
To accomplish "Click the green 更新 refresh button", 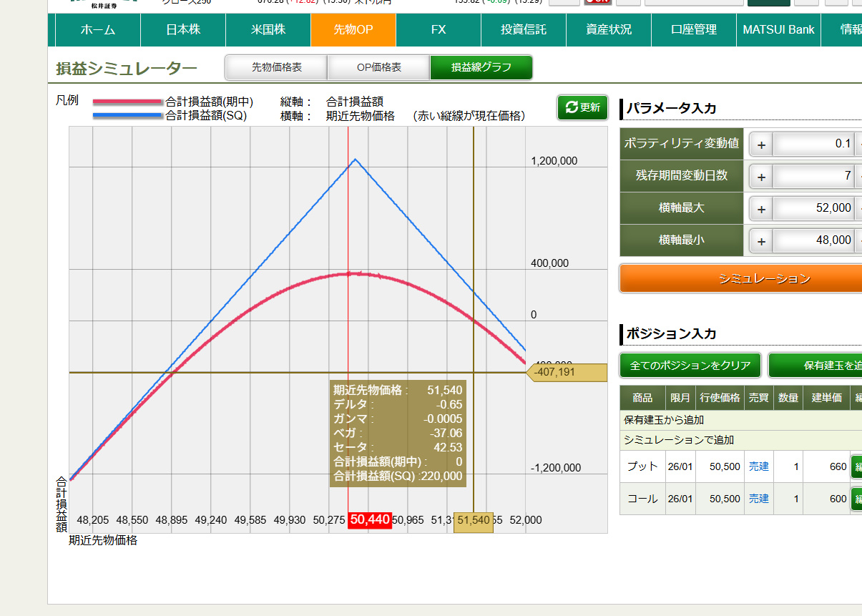I will coord(582,107).
